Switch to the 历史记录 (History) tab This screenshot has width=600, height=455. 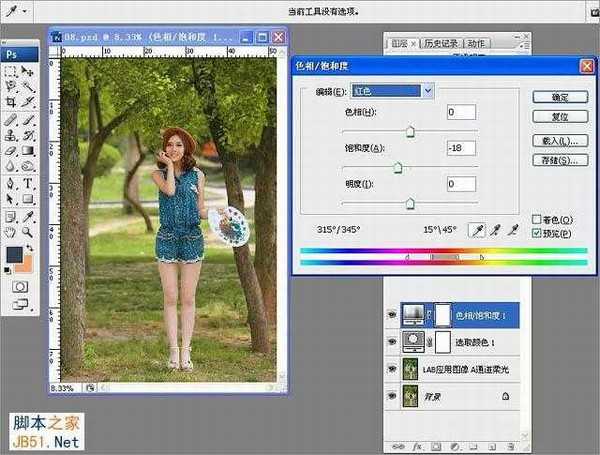pyautogui.click(x=440, y=43)
